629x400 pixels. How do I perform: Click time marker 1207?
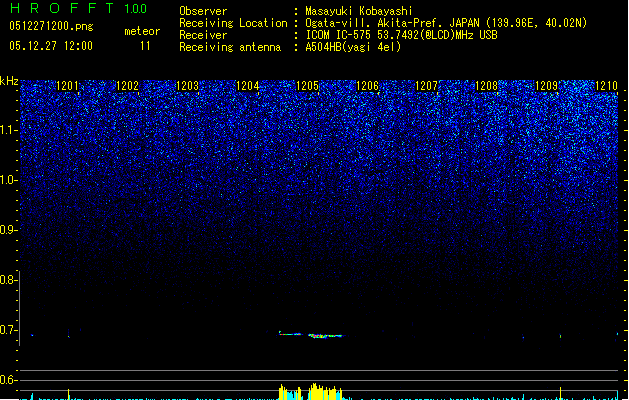(x=426, y=86)
